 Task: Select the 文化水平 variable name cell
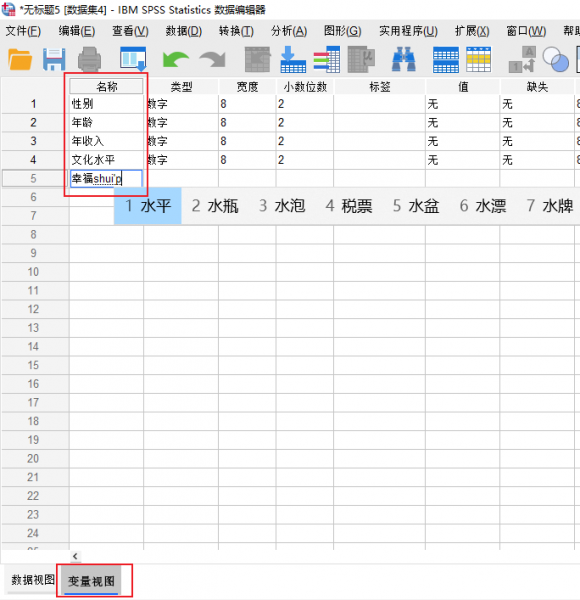click(106, 160)
